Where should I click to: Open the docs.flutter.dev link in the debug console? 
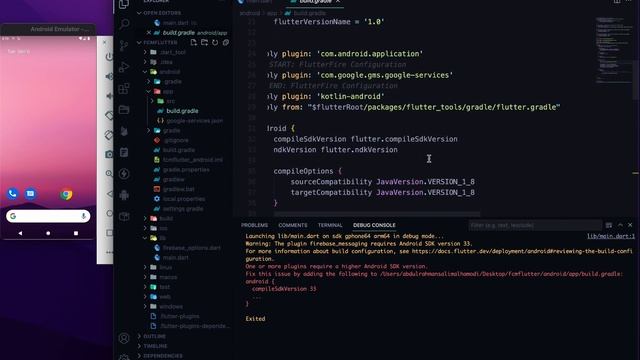click(x=522, y=251)
